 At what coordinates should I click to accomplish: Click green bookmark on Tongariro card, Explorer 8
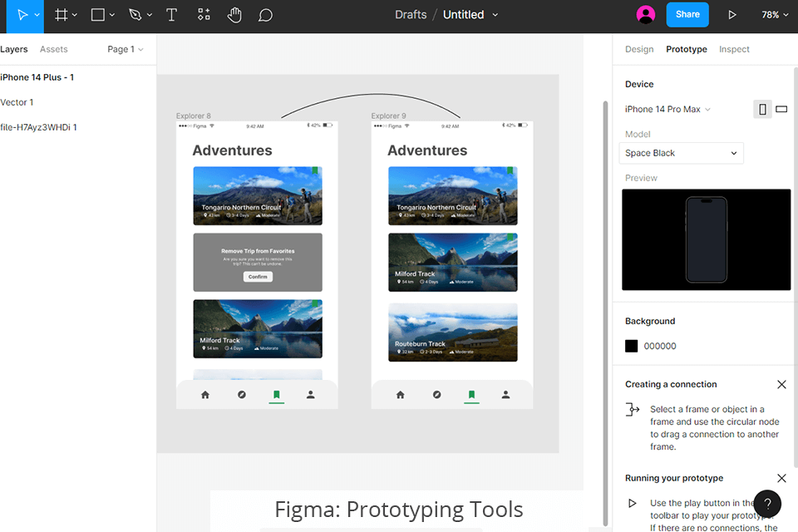coord(315,170)
